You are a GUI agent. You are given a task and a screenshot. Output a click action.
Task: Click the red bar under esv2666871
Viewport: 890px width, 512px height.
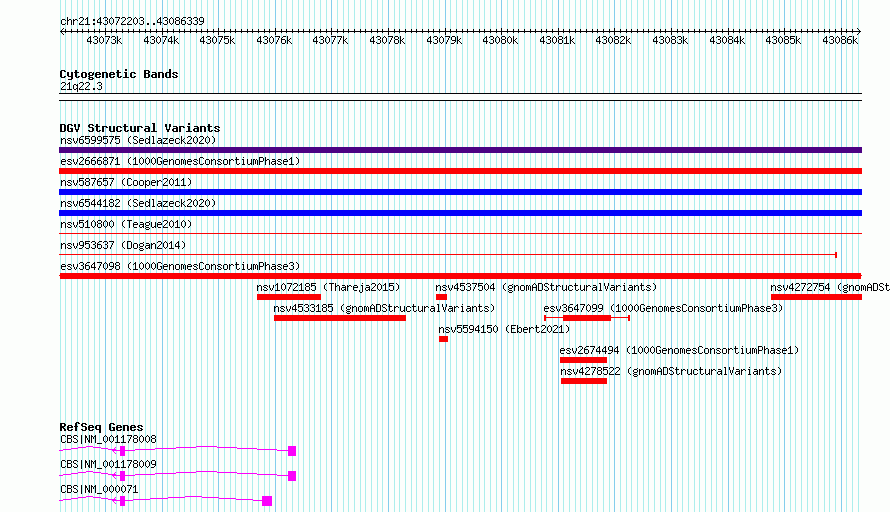pos(460,171)
